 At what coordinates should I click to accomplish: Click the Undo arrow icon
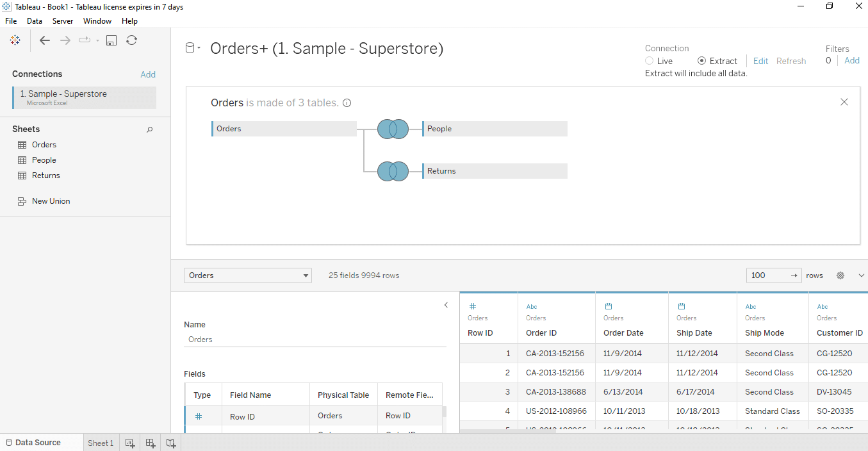click(45, 40)
